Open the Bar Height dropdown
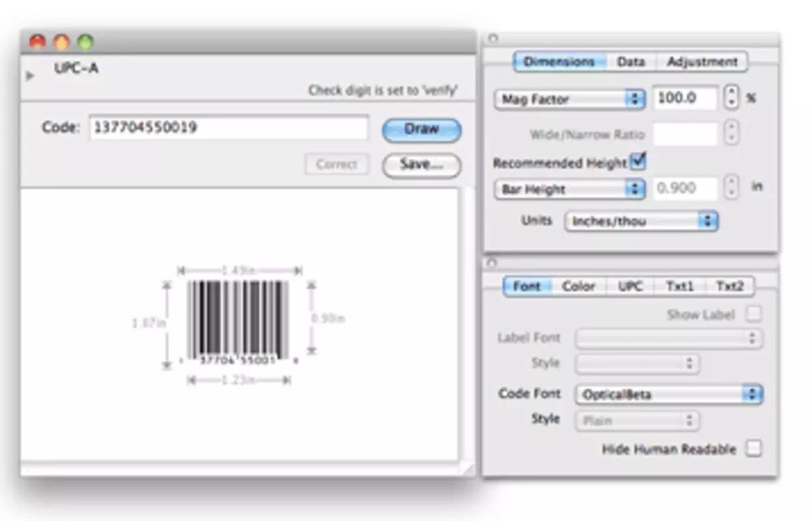The width and height of the screenshot is (812, 521). click(x=569, y=190)
